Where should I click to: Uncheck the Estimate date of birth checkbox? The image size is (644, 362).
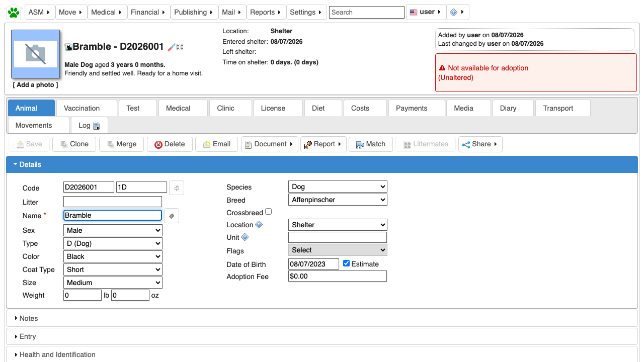tap(346, 263)
